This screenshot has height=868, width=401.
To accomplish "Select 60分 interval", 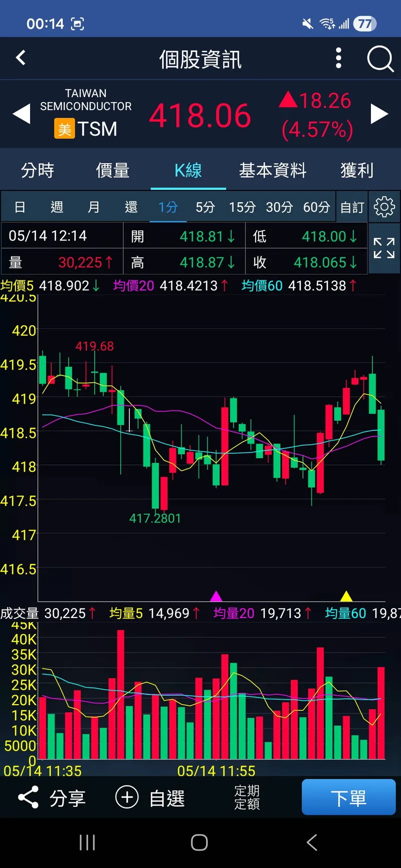I will click(316, 207).
